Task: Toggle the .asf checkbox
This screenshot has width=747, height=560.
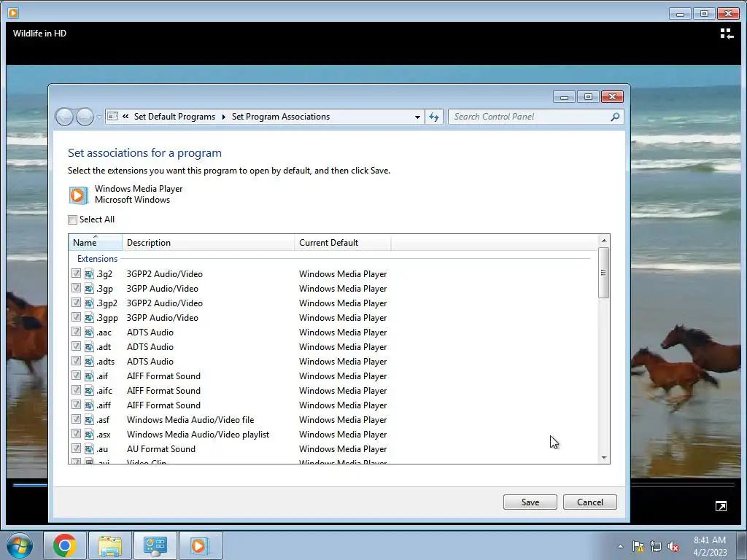Action: click(76, 419)
